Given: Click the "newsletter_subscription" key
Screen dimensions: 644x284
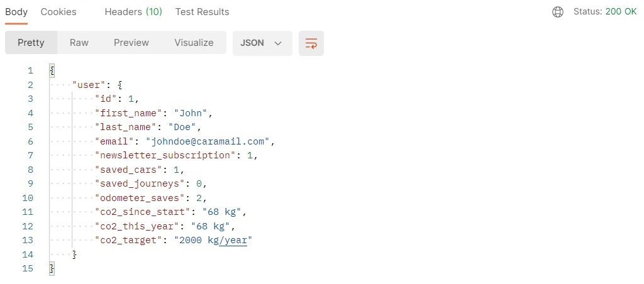Looking at the screenshot, I should point(167,156).
